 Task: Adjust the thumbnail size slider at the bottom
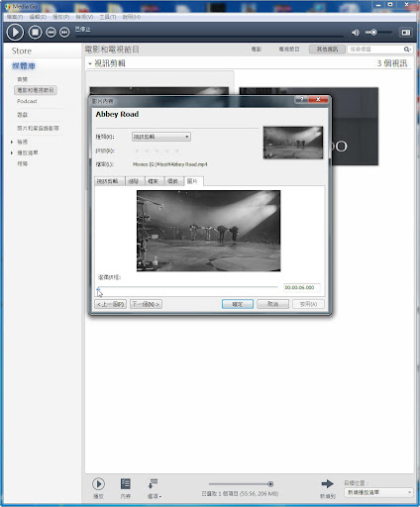click(x=270, y=484)
